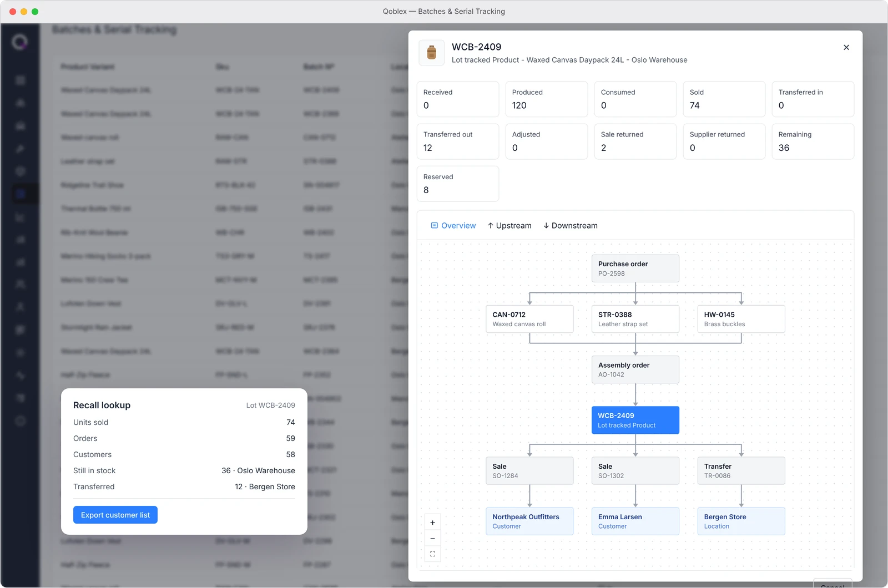Click the Recall lookup heading
The image size is (888, 588).
pyautogui.click(x=102, y=405)
